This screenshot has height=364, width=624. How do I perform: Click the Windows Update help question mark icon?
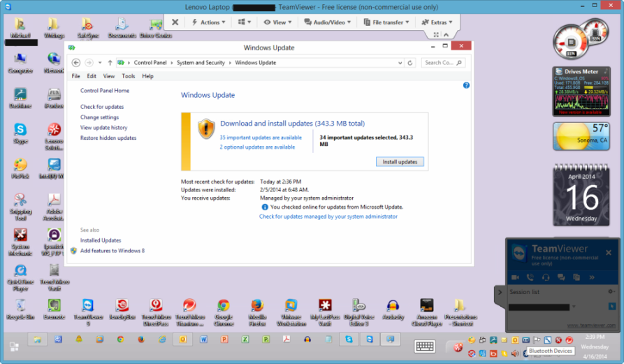(466, 85)
